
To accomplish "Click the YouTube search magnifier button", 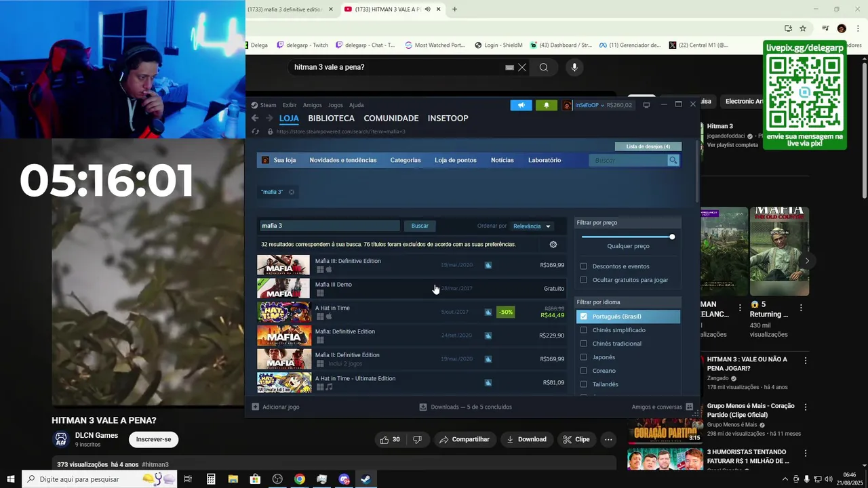I will (x=543, y=67).
